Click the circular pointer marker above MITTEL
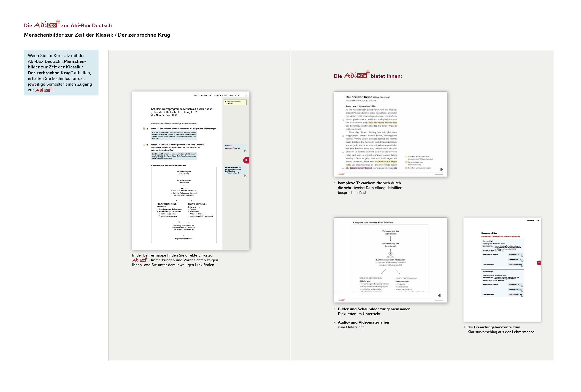581x392 pixels. coord(391,254)
